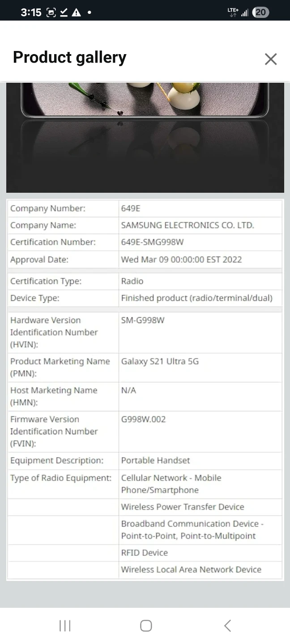This screenshot has height=644, width=290.
Task: Close the Product gallery
Action: click(x=271, y=59)
